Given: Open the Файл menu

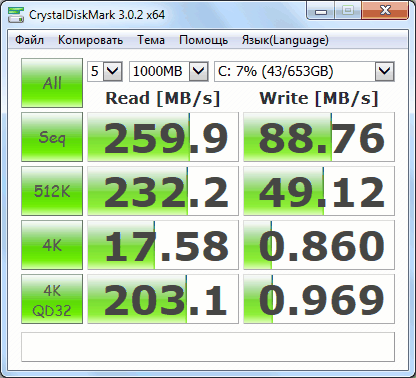Looking at the screenshot, I should click(x=29, y=40).
